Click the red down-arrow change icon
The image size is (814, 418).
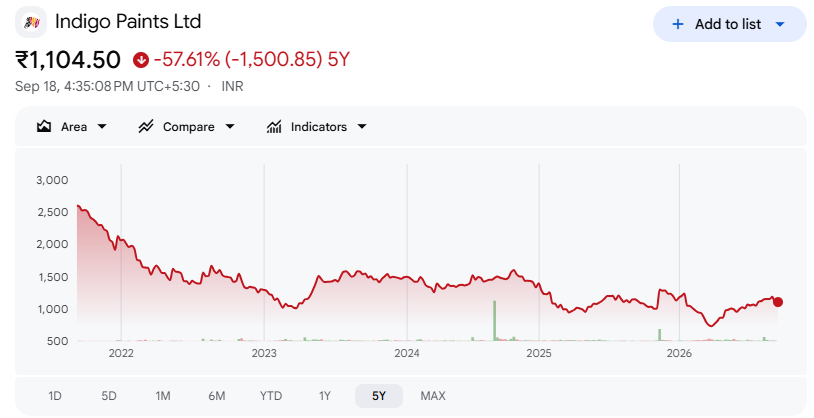(x=141, y=60)
